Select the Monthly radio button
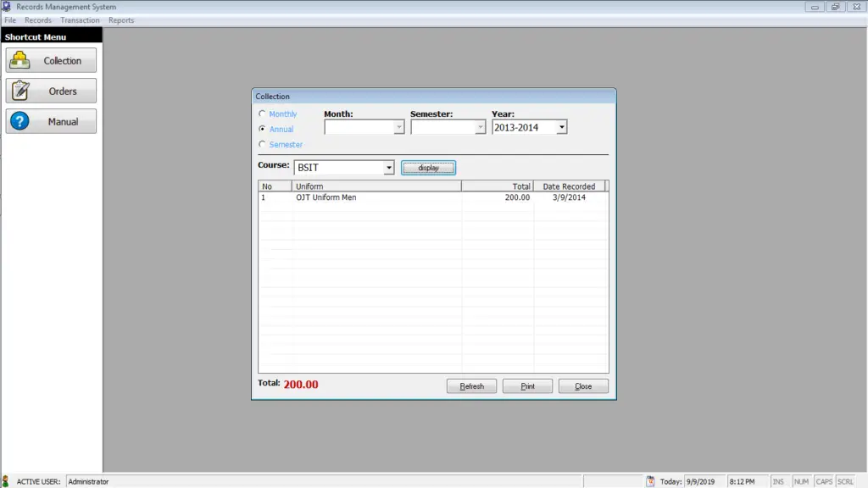868x488 pixels. 263,113
